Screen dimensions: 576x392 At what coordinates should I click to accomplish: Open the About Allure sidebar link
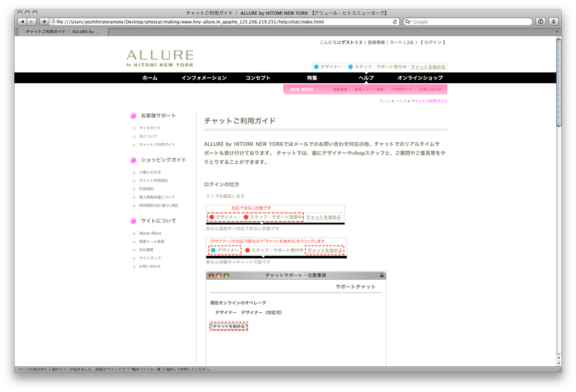pyautogui.click(x=150, y=234)
